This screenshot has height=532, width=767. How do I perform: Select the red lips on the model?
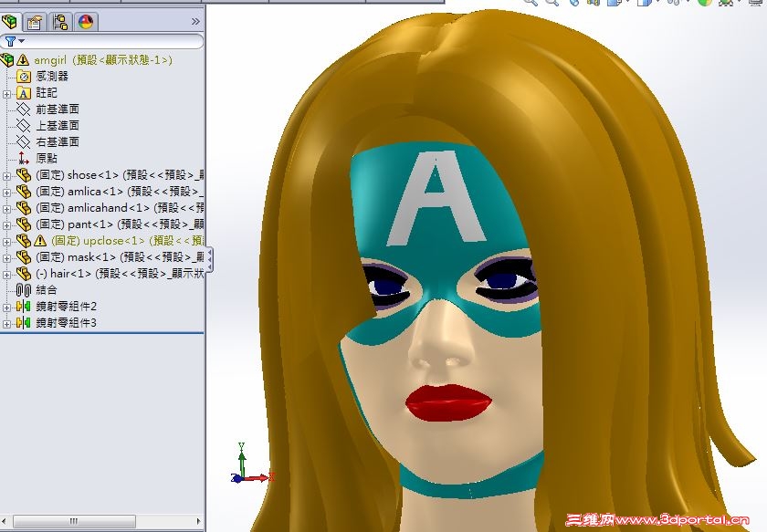pos(448,402)
